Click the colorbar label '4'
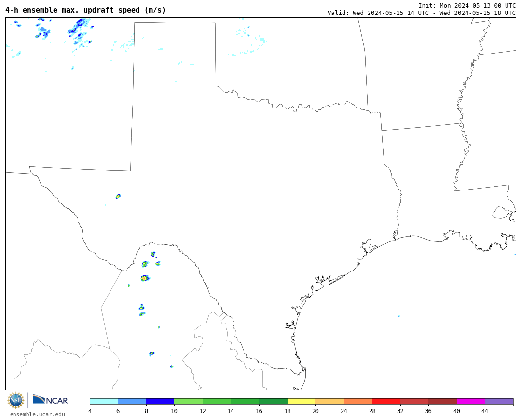521x420 pixels. pyautogui.click(x=90, y=411)
